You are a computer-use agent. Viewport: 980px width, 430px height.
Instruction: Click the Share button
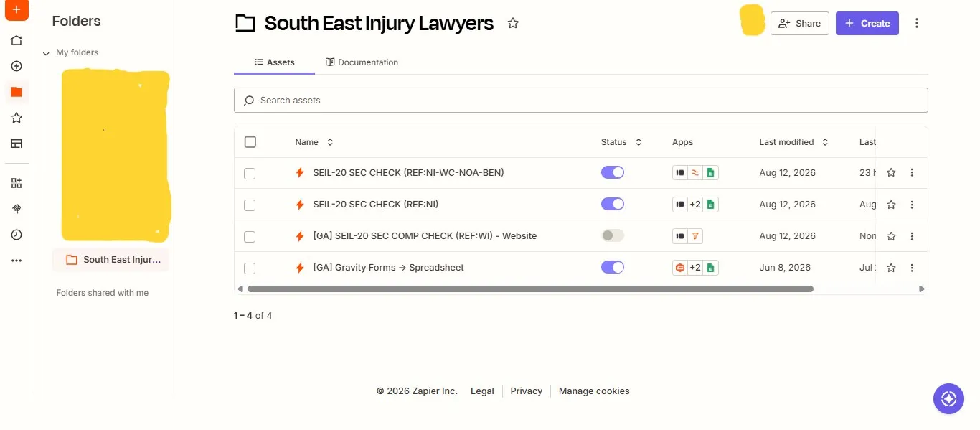[799, 23]
